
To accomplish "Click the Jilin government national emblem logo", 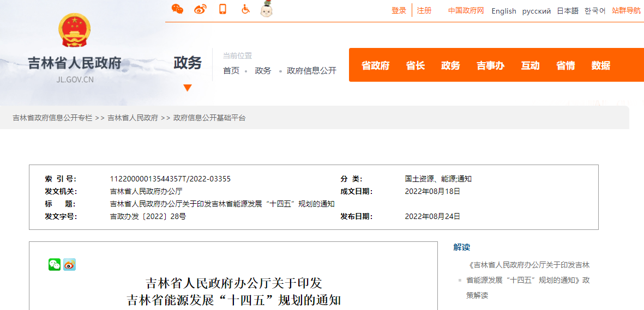I will coord(75,31).
